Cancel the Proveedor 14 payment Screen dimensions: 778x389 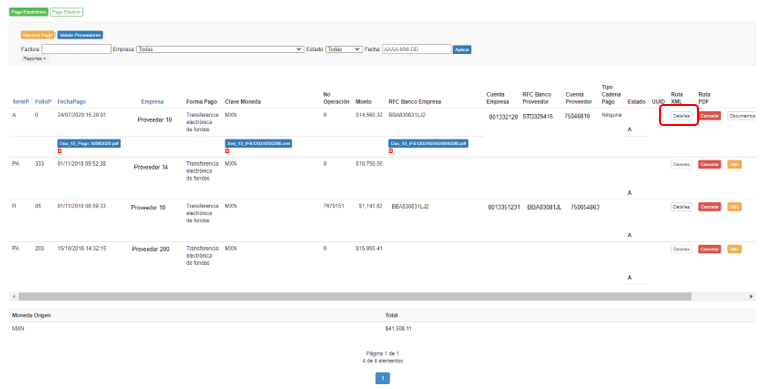710,164
